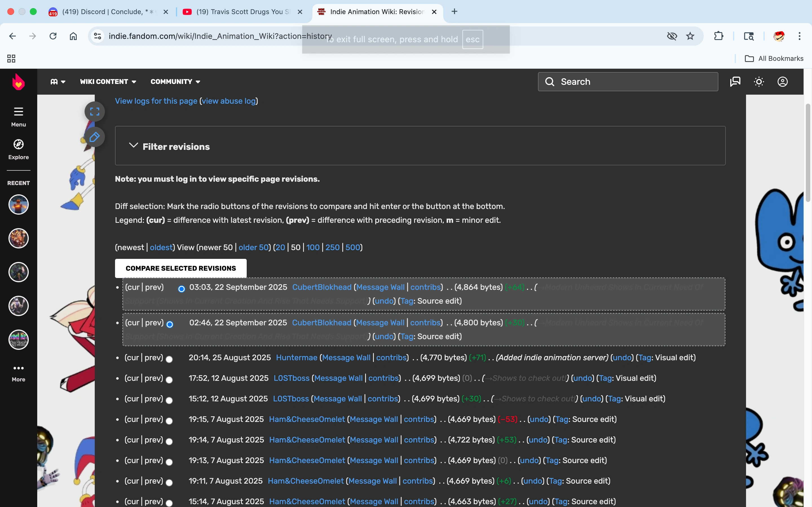
Task: Click the user account profile icon
Action: point(782,82)
